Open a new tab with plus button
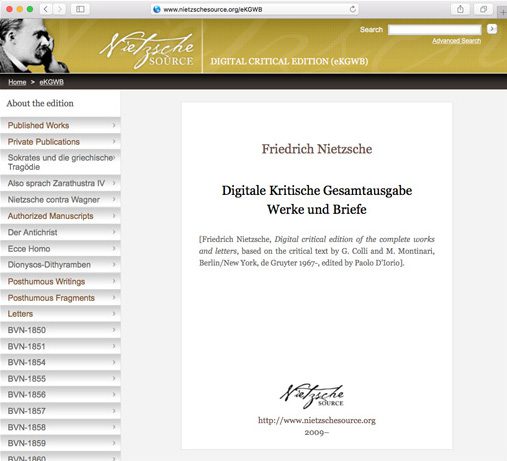Screen dimensions: 507x461 (503, 13)
